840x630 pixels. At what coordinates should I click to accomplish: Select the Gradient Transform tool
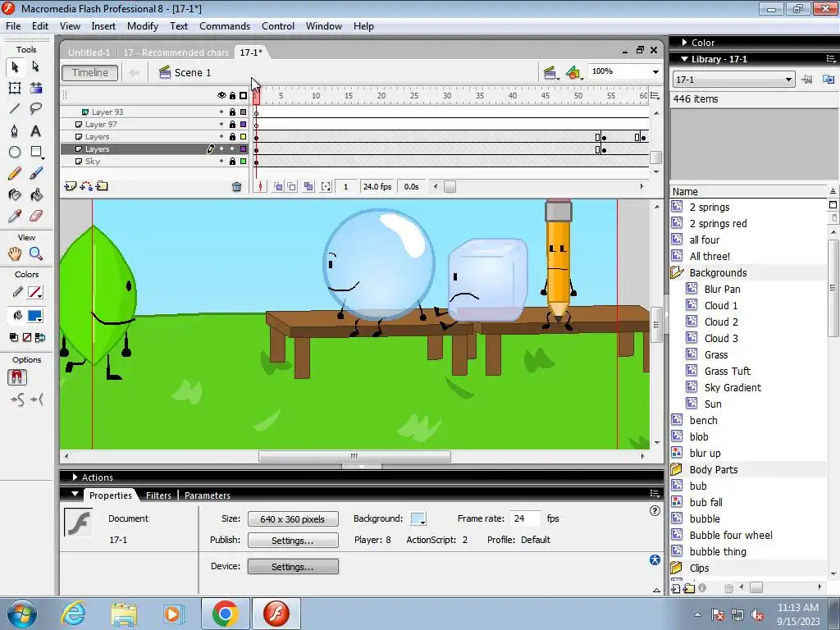36,88
